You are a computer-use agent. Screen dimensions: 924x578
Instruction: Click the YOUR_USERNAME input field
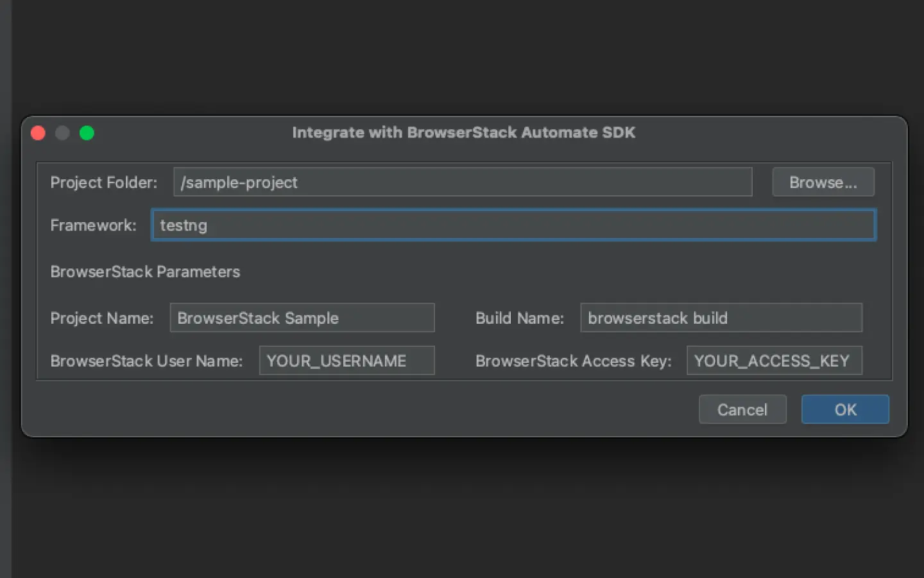click(346, 361)
